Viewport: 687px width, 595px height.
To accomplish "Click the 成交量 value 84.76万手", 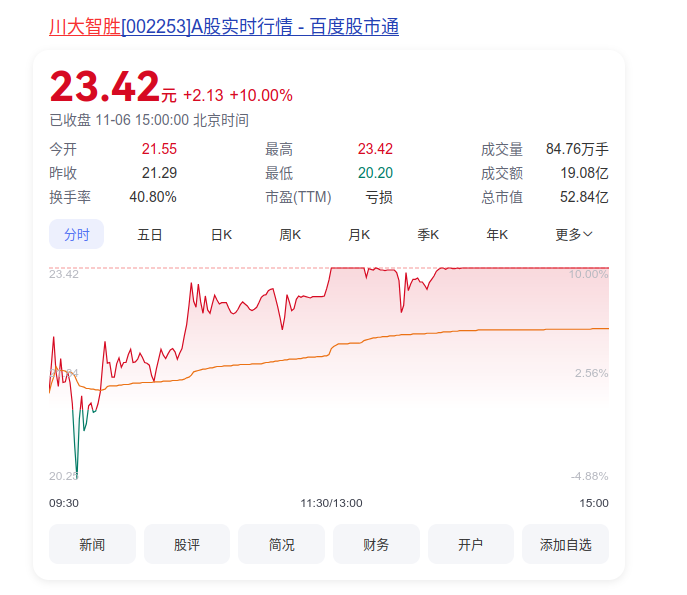I will tap(577, 149).
